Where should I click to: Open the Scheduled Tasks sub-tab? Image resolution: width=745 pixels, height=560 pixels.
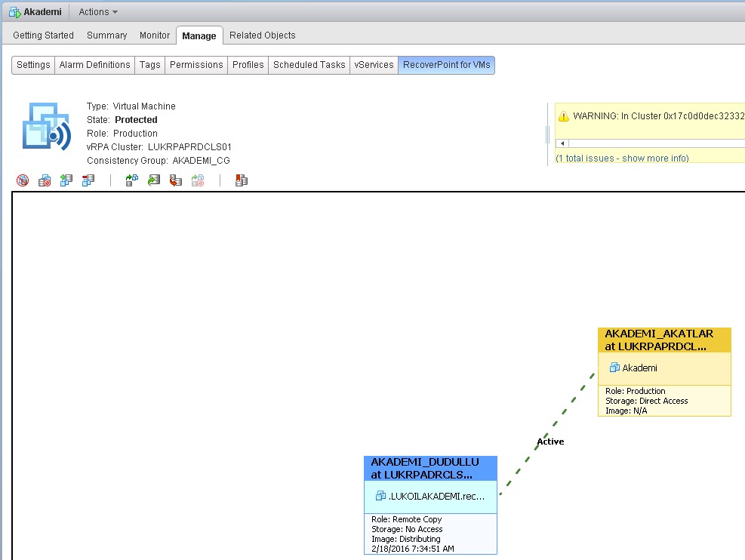(309, 65)
